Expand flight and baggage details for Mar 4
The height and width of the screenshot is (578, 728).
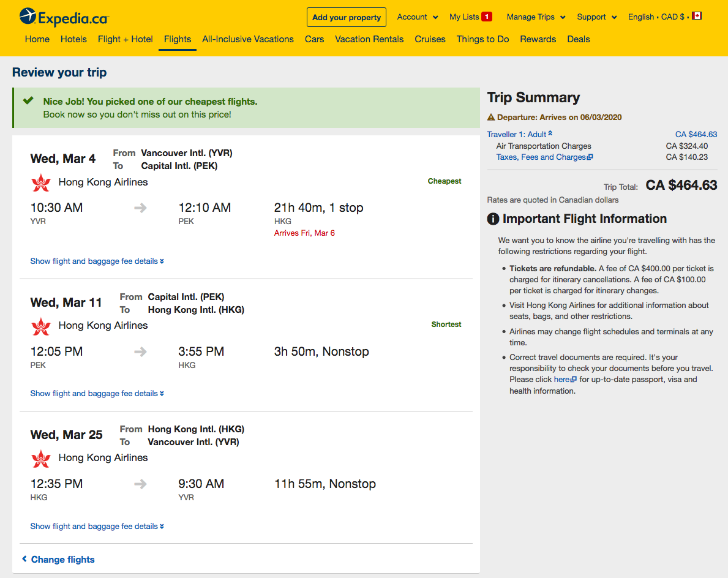[97, 261]
